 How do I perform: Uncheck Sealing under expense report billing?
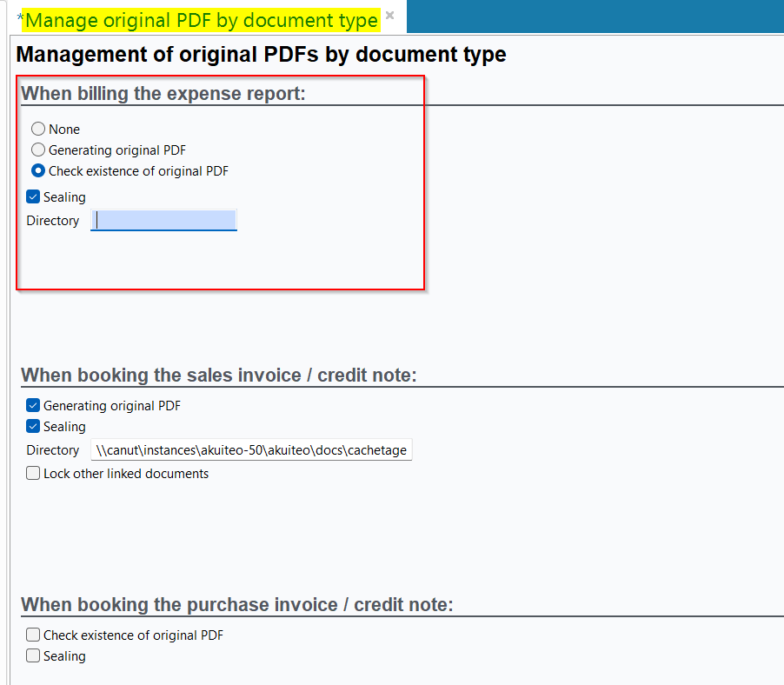click(33, 197)
